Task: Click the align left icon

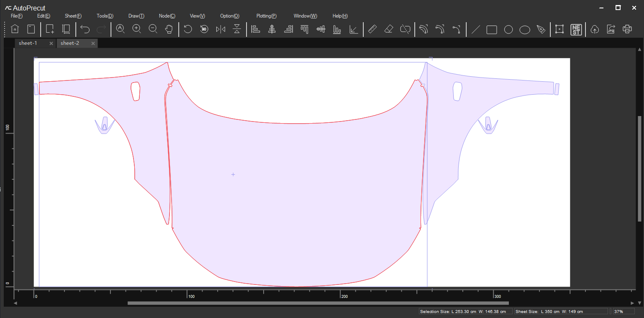Action: pyautogui.click(x=256, y=29)
